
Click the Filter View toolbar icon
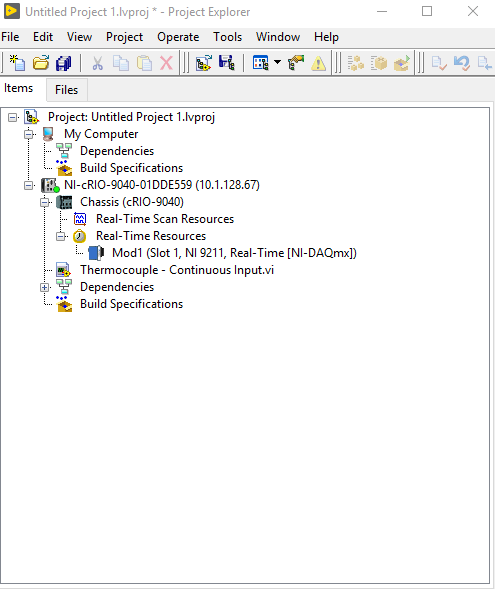261,63
